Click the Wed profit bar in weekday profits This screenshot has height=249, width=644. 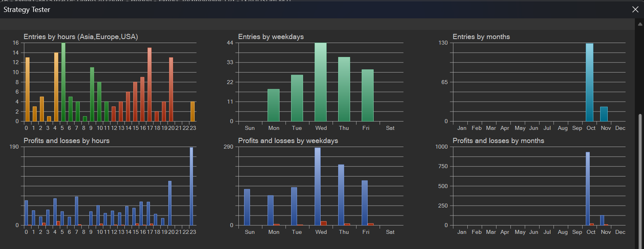tap(317, 186)
